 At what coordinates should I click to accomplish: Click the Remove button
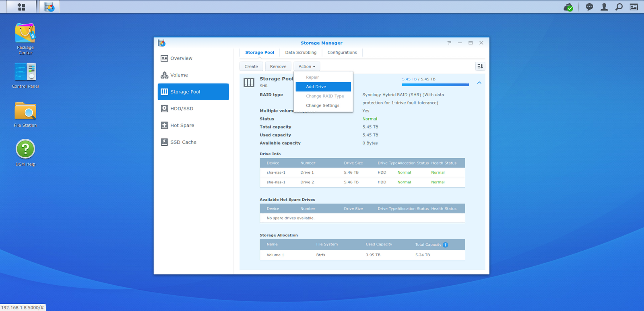pos(278,66)
